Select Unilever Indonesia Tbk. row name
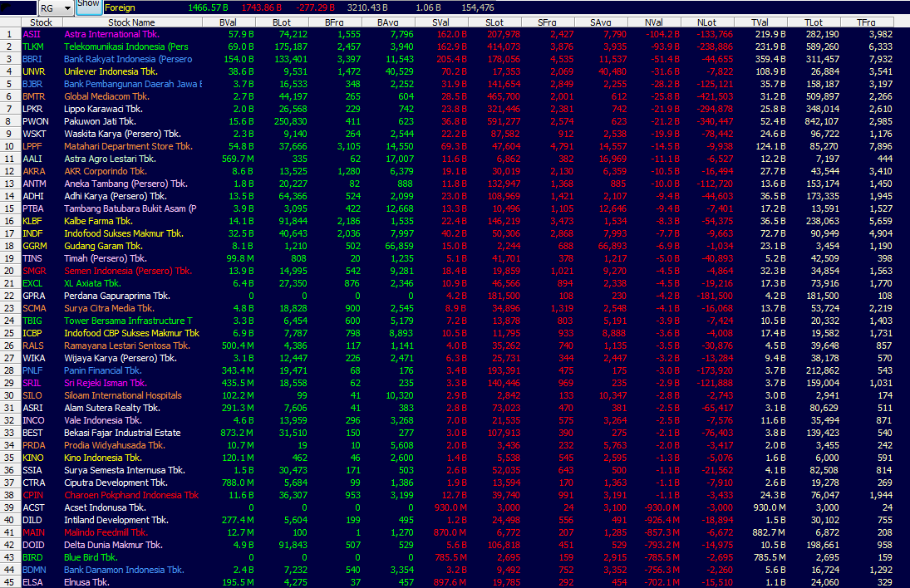The width and height of the screenshot is (910, 588). tap(111, 71)
